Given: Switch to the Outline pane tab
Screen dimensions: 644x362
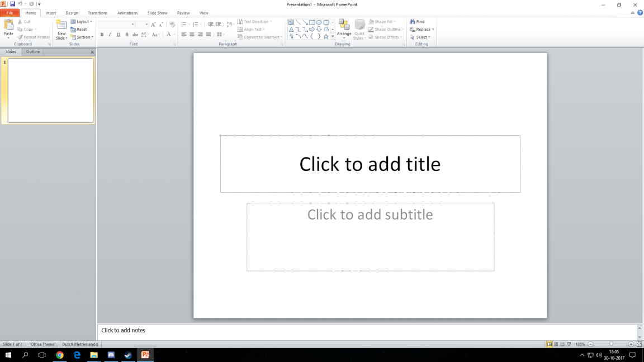Looking at the screenshot, I should coord(33,52).
